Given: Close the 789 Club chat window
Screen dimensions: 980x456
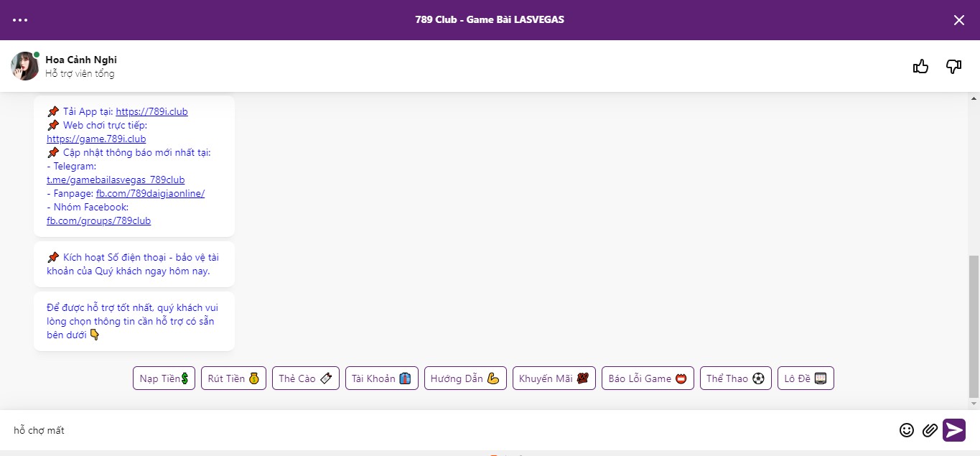Looking at the screenshot, I should (x=959, y=20).
